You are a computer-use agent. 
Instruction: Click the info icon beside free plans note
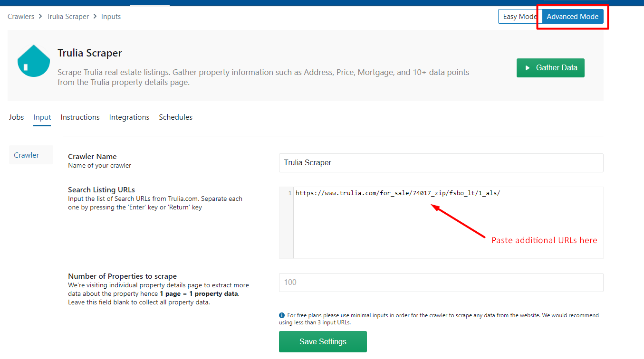[x=281, y=315]
